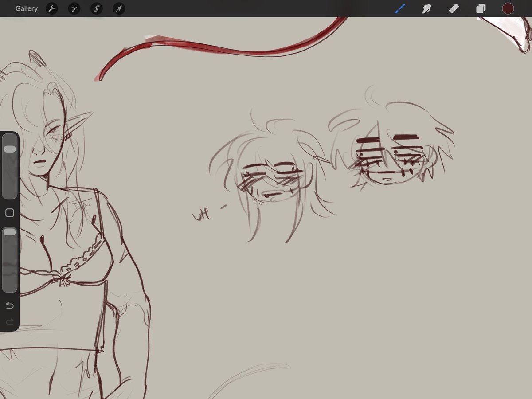Tap the brush size slider
This screenshot has height=399, width=532.
click(x=9, y=167)
